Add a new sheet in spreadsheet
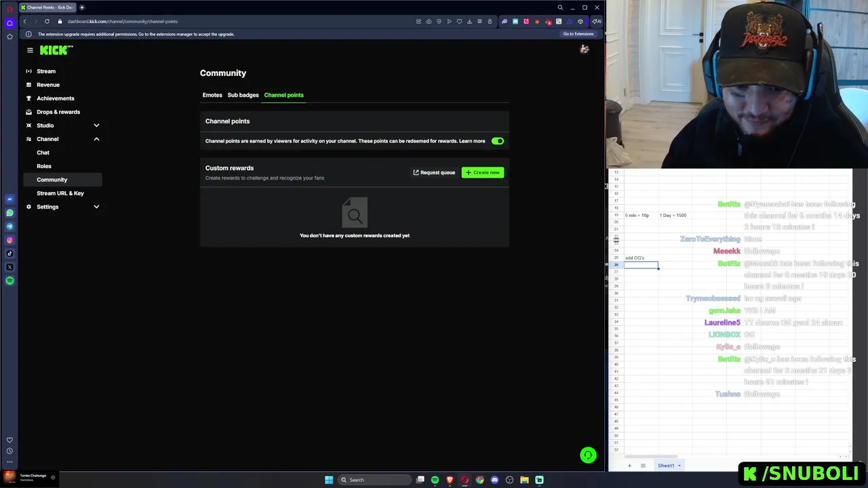868x488 pixels. pyautogui.click(x=629, y=466)
